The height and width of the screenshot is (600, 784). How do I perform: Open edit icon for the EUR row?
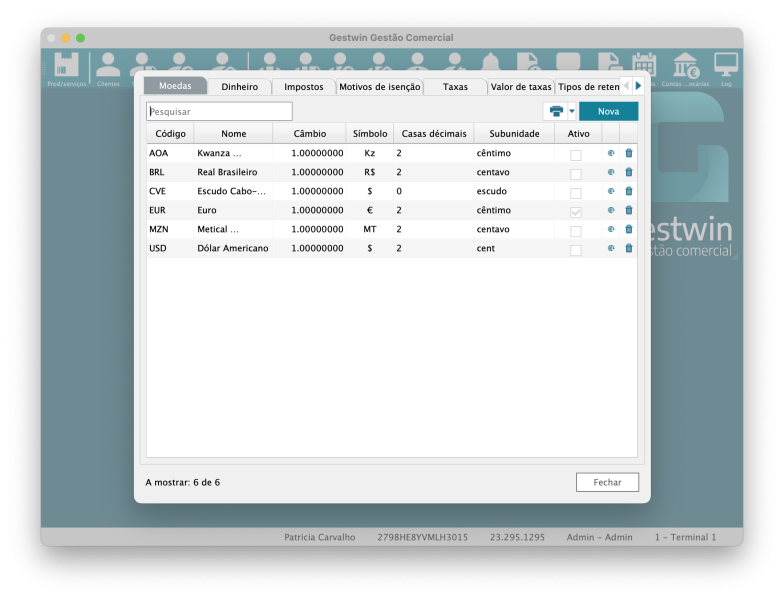coord(611,210)
